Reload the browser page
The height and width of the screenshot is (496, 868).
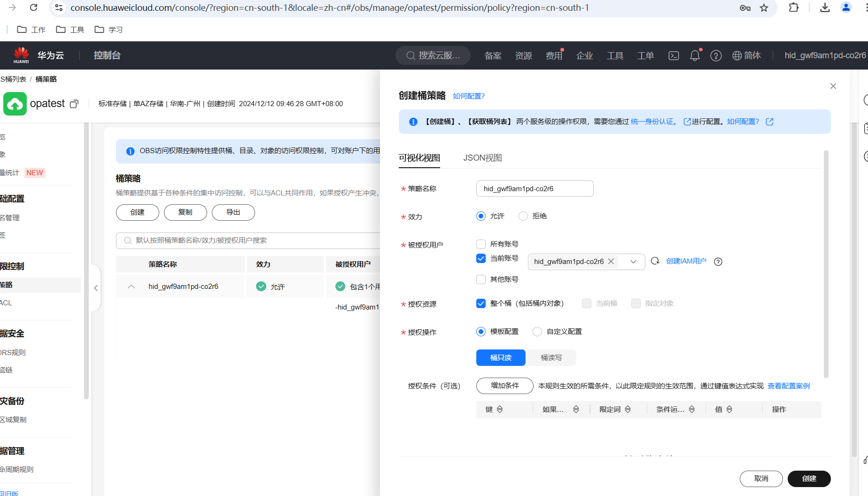33,8
